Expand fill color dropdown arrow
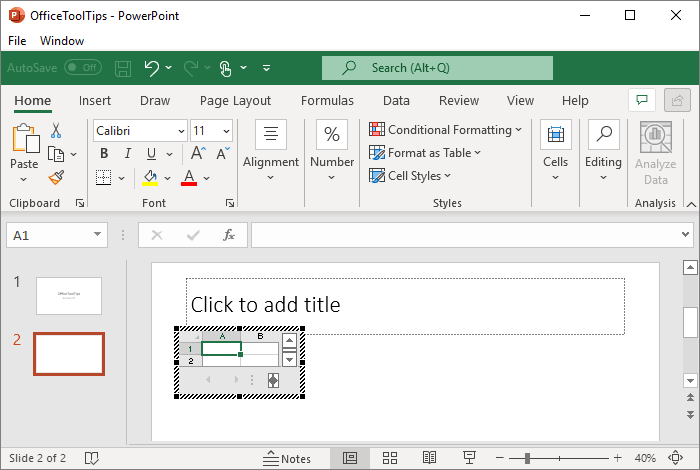The width and height of the screenshot is (700, 470). tap(167, 178)
